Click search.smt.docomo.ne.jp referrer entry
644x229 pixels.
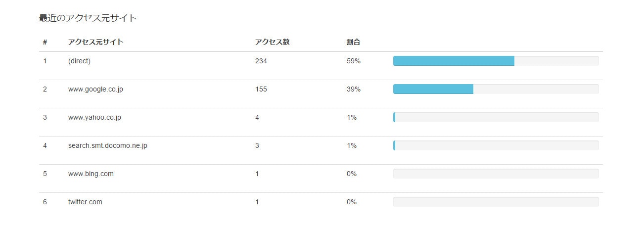click(107, 145)
